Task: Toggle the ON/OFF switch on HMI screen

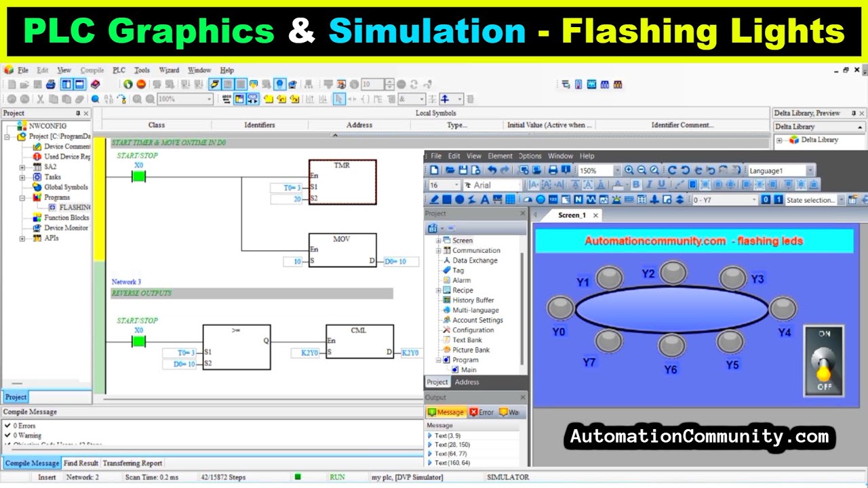Action: 824,361
